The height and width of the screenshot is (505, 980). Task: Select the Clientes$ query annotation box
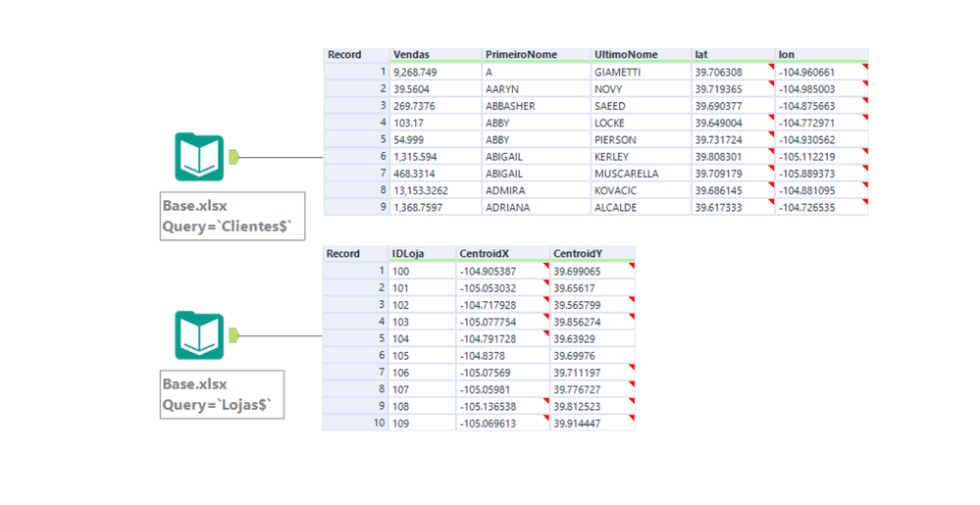coord(232,217)
